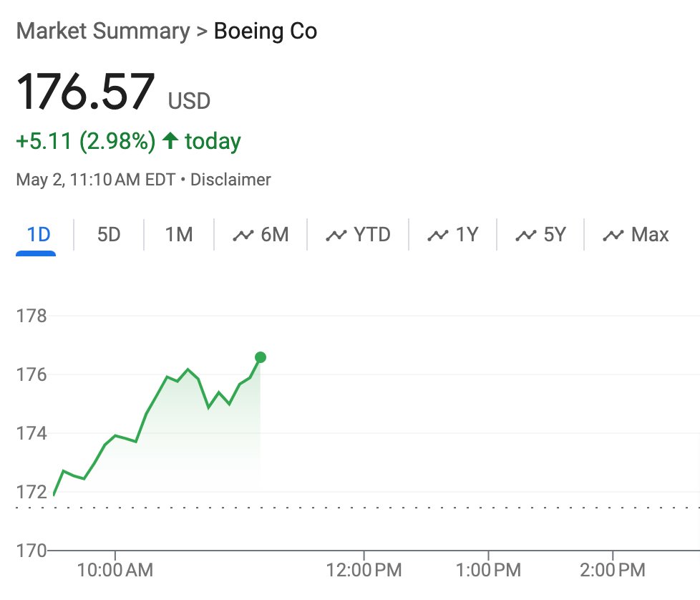The image size is (700, 600).
Task: Click the trend line icon beside YTD
Action: (336, 235)
